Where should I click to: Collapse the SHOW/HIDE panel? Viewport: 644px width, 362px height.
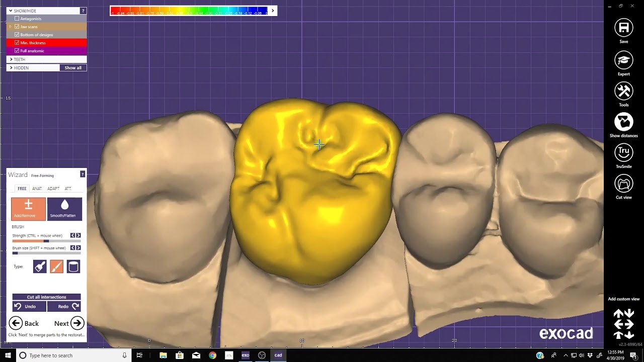pos(11,10)
